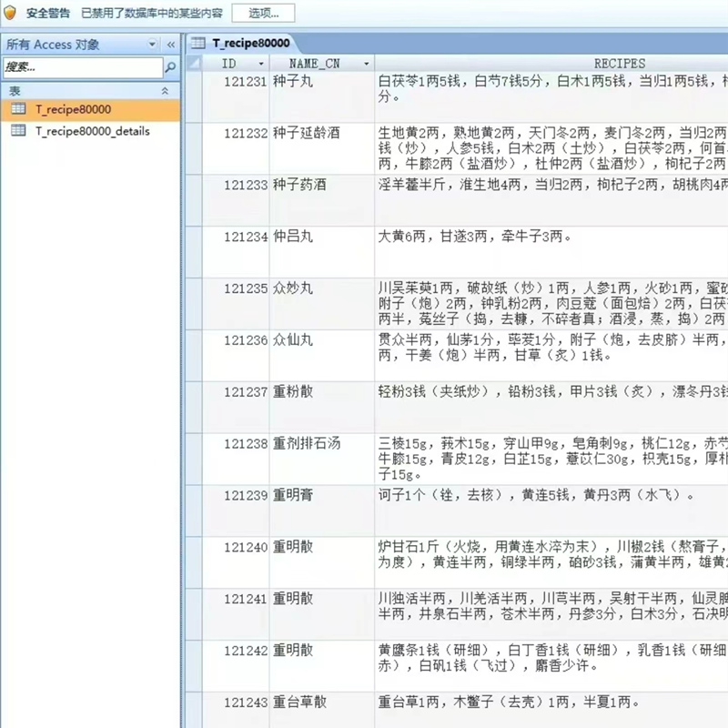Click ID cell 121232

(236, 148)
